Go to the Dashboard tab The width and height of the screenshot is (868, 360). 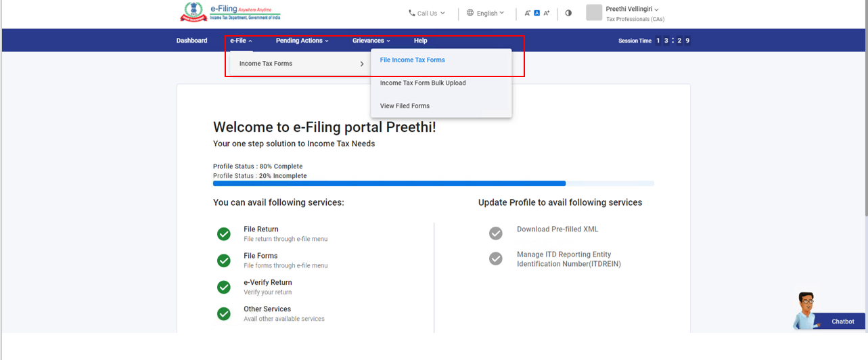[x=191, y=41]
